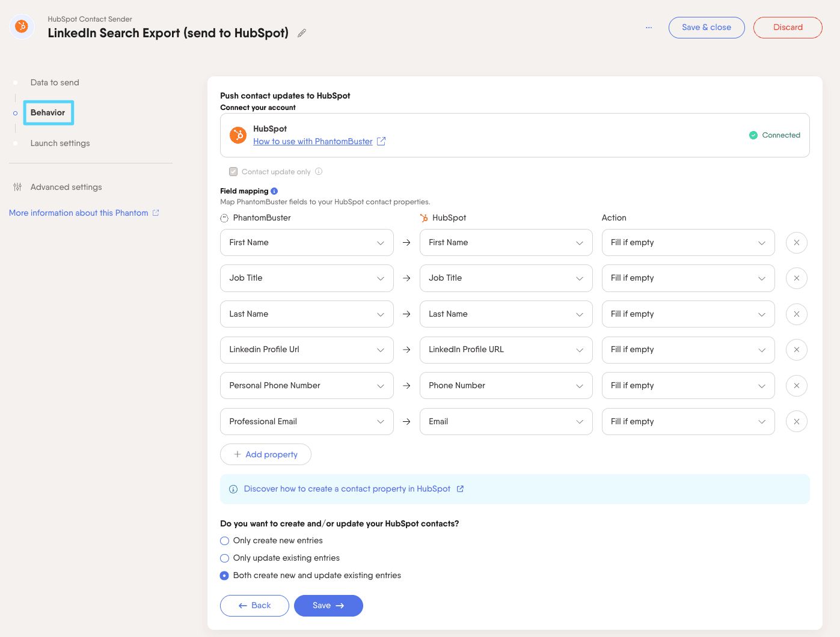Open the Action dropdown for Personal Phone Number row
Screen dimensions: 840x637
click(688, 386)
